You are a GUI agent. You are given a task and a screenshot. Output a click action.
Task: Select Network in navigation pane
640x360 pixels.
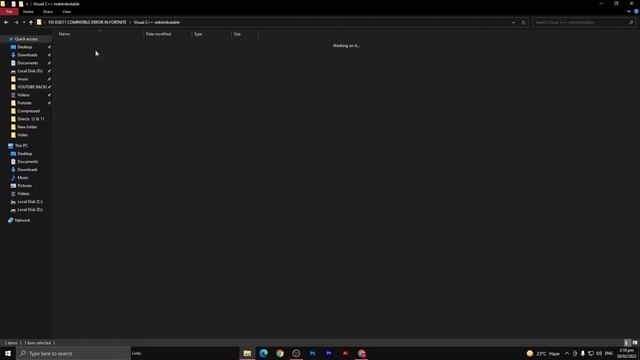point(22,220)
